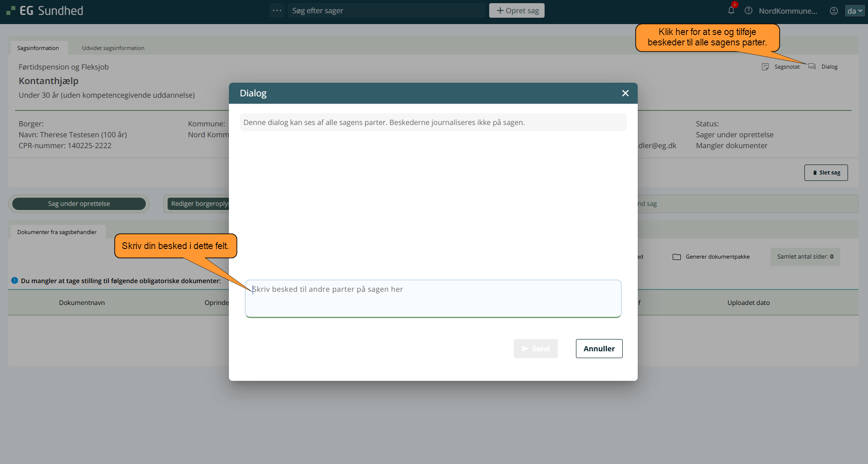Click the Opret sag button
868x464 pixels.
tap(517, 10)
